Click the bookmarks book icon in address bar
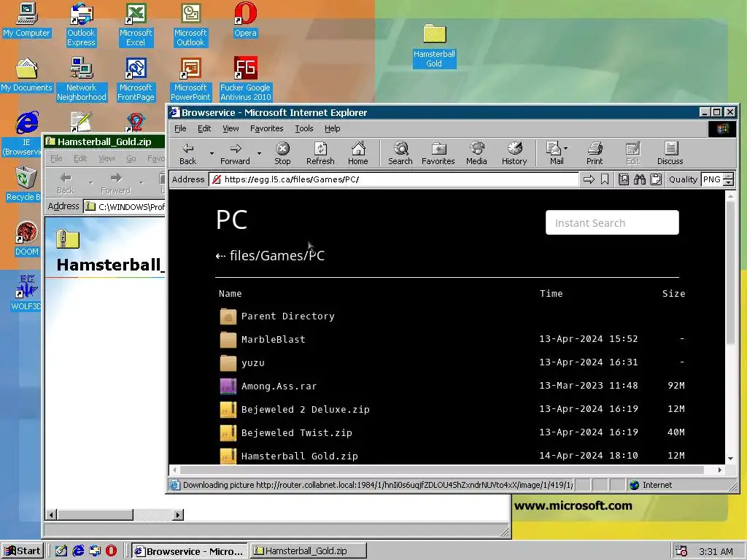The height and width of the screenshot is (560, 747). point(624,179)
